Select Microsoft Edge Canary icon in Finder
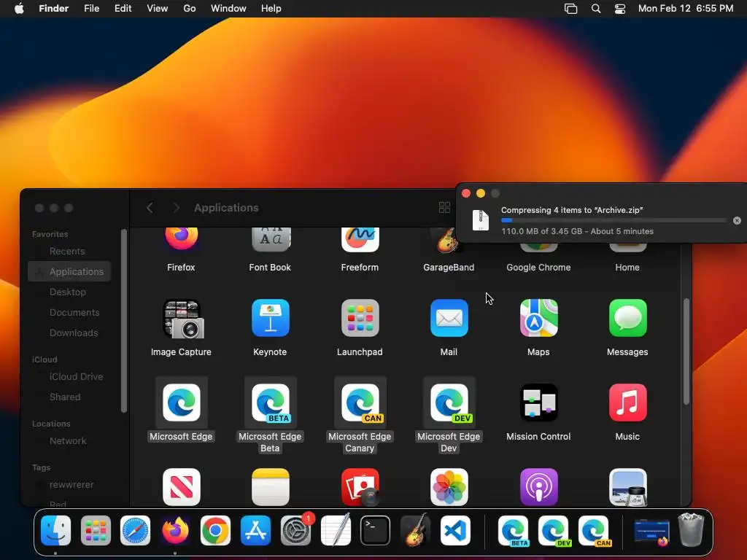This screenshot has height=560, width=747. (x=360, y=402)
